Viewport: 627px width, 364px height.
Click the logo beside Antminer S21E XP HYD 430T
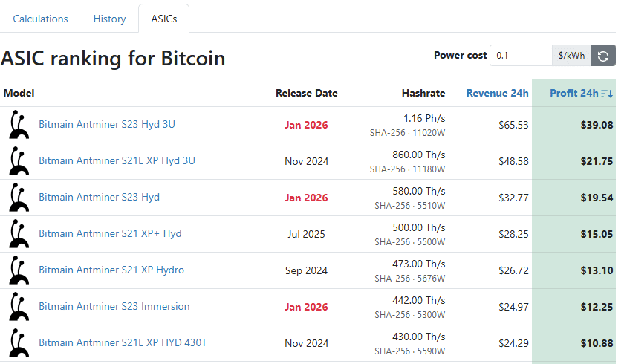[x=19, y=342]
